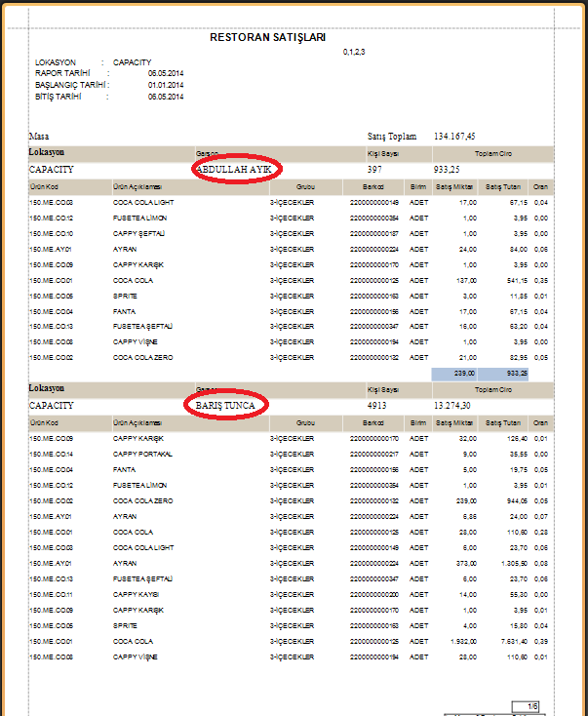
Task: Click the sales amount 63,20
Action: (519, 327)
